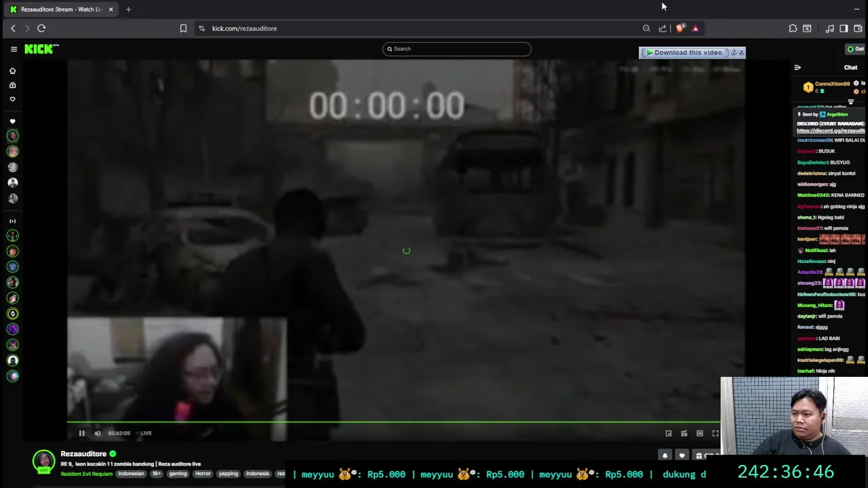Click the address bar URL kick.com/rezaauditore
Image resolution: width=868 pixels, height=488 pixels.
tap(244, 28)
